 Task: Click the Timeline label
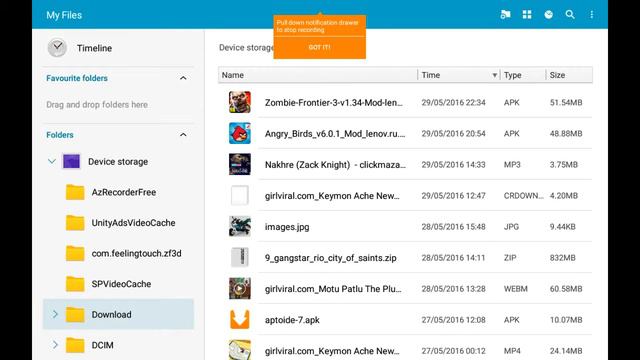(x=94, y=48)
